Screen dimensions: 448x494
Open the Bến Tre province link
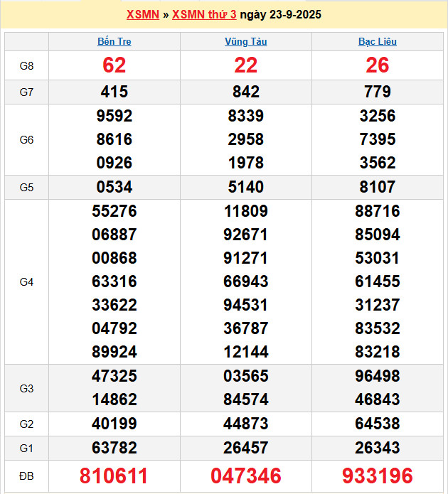coord(114,42)
